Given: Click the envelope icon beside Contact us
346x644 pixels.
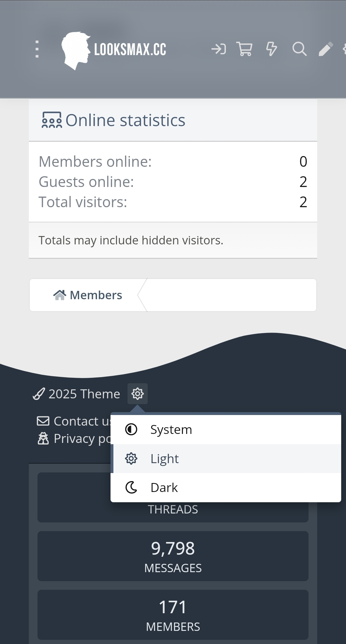Looking at the screenshot, I should point(43,421).
